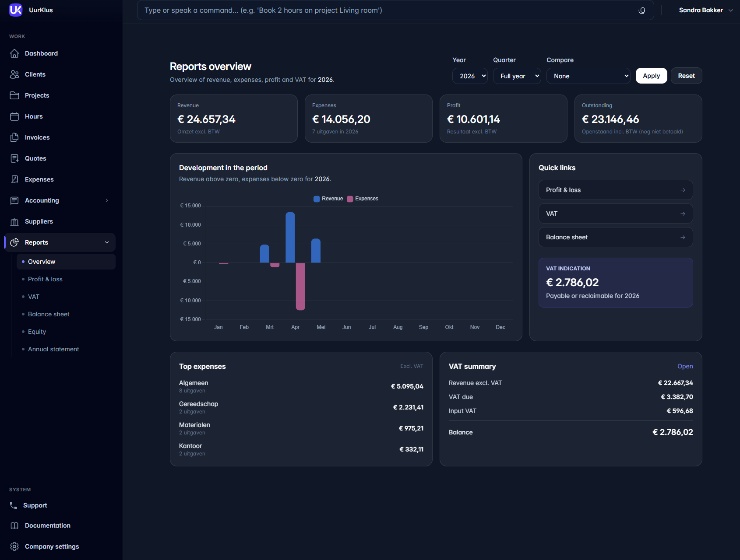
Task: Click the Revenue total card
Action: [x=234, y=119]
